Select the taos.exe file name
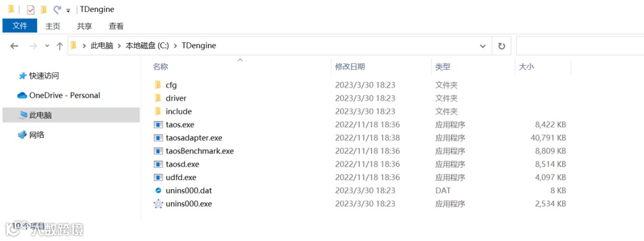 click(x=180, y=125)
